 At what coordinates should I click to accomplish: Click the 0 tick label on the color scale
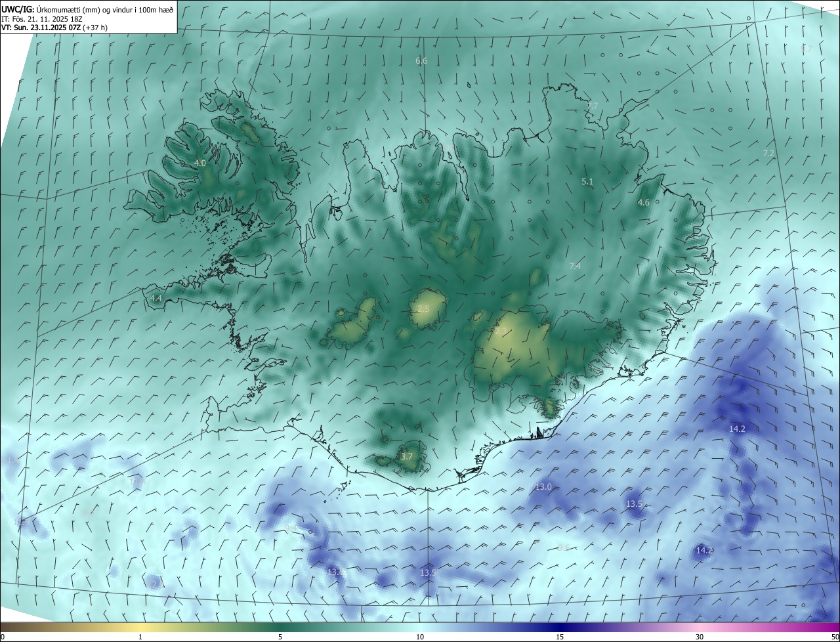click(3, 637)
